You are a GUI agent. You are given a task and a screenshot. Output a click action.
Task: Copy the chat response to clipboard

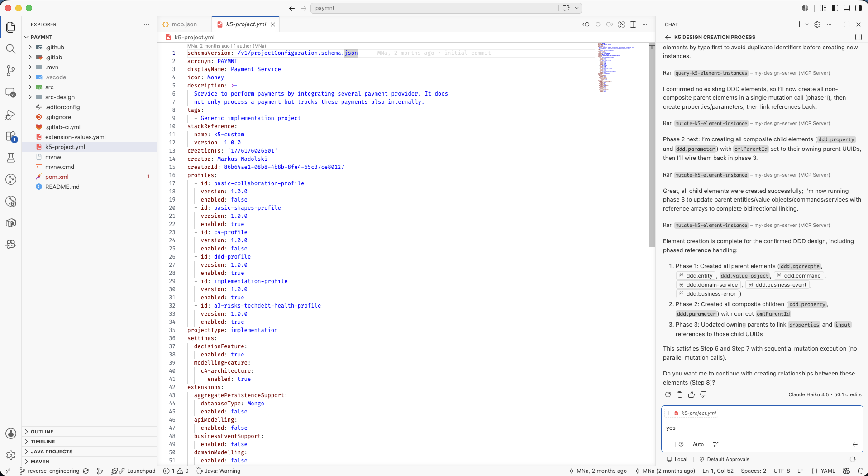coord(680,394)
